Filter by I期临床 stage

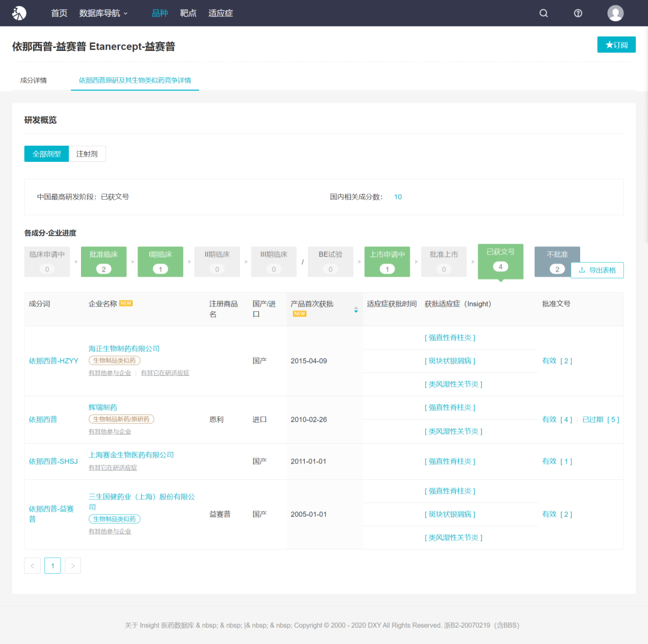coord(160,261)
